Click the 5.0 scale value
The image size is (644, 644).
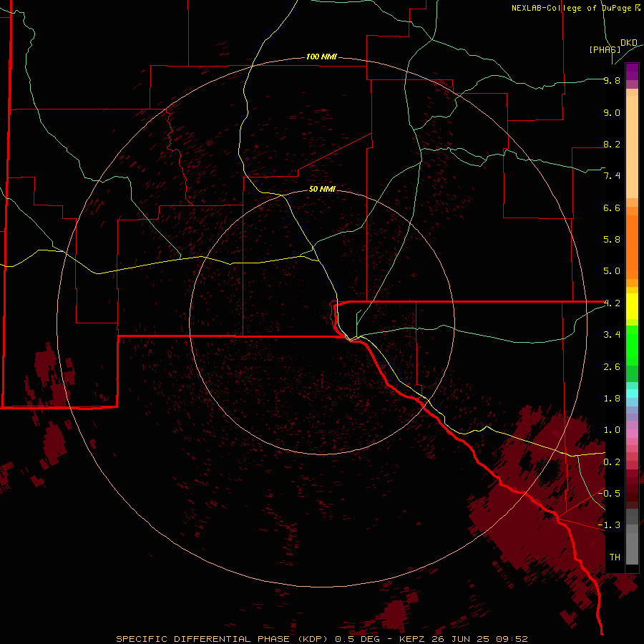pyautogui.click(x=612, y=271)
